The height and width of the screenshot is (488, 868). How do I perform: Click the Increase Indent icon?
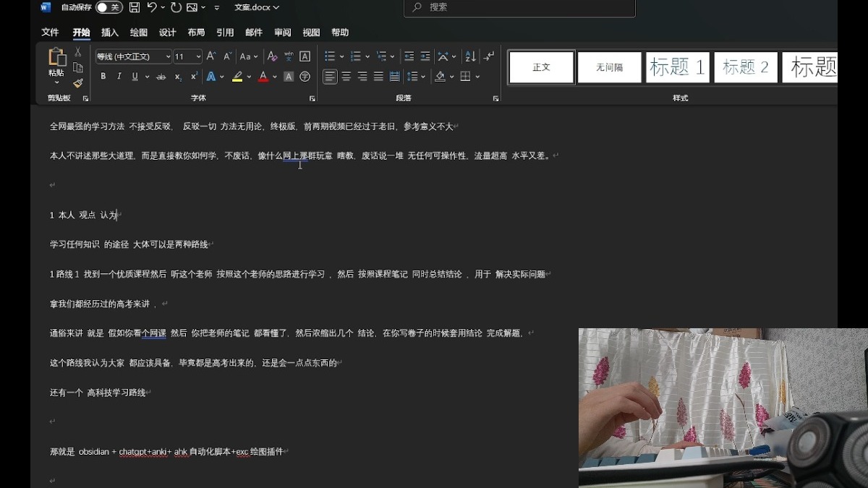tap(425, 56)
